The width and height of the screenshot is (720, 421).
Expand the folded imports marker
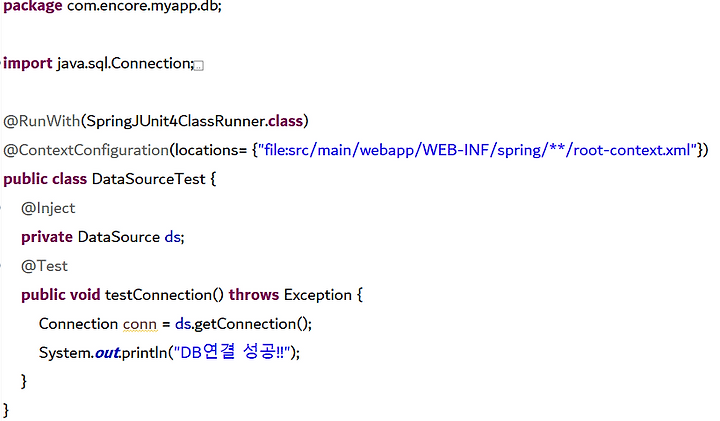(199, 66)
